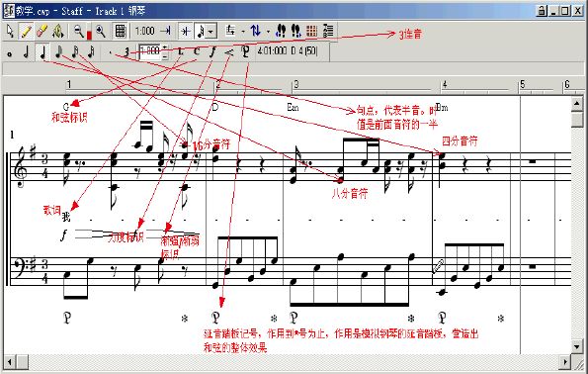Select the chord C tool
588x374 pixels.
(x=197, y=52)
